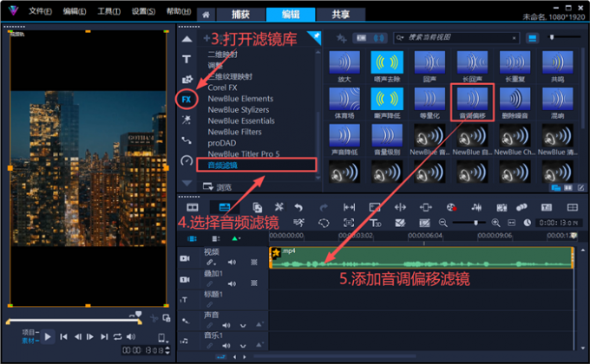Screen dimensions: 590x364
Task: Add filter to favorites star icon
Action: click(341, 38)
